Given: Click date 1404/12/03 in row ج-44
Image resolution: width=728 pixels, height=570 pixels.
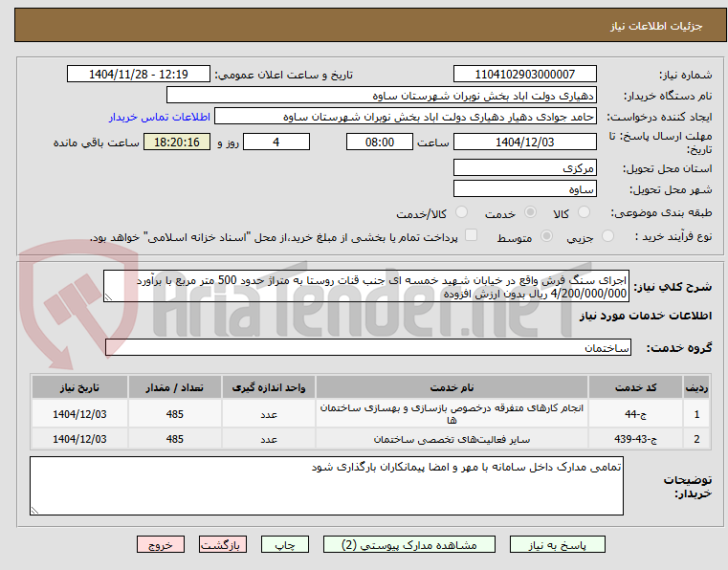Looking at the screenshot, I should click(79, 414).
